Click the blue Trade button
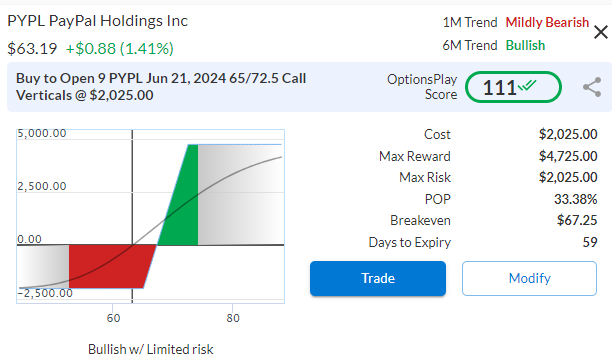 [x=378, y=278]
